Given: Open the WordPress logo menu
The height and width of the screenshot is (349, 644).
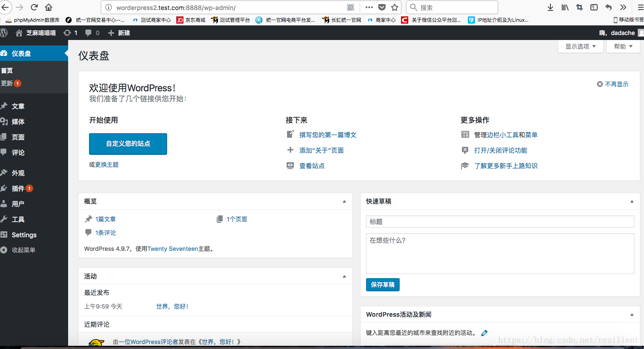Looking at the screenshot, I should [4, 33].
